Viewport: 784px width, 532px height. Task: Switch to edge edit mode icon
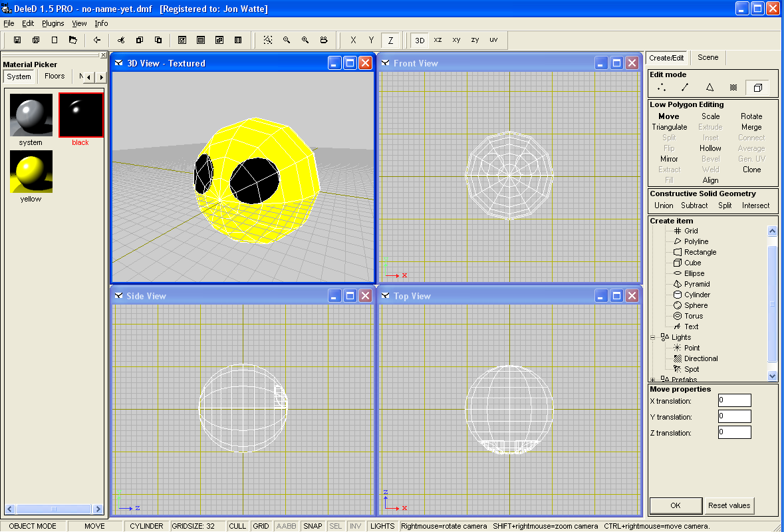click(x=685, y=87)
